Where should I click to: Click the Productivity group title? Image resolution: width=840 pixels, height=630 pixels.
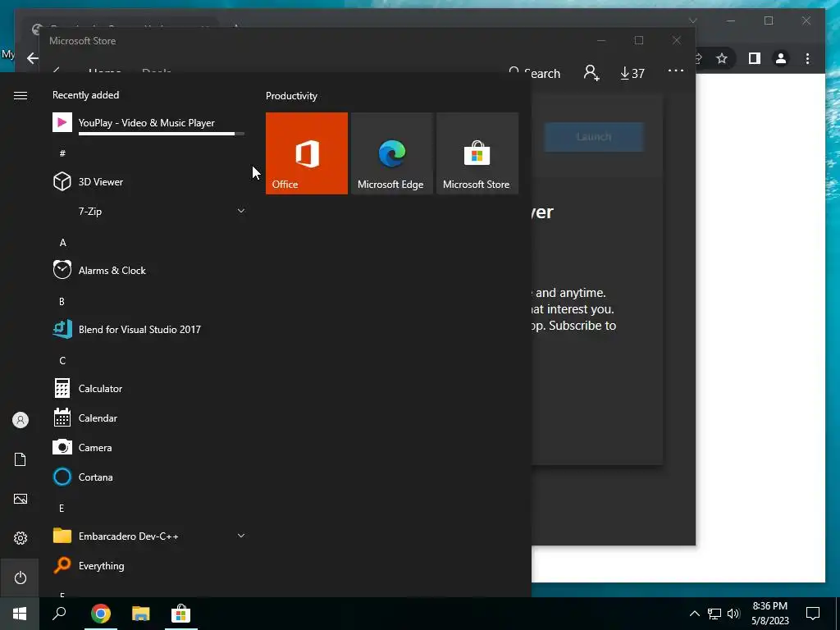(x=291, y=96)
